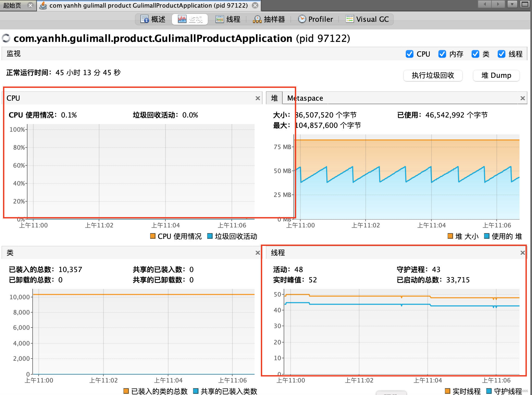The height and width of the screenshot is (395, 532).
Task: Close the application tab with pid 97122
Action: point(255,5)
